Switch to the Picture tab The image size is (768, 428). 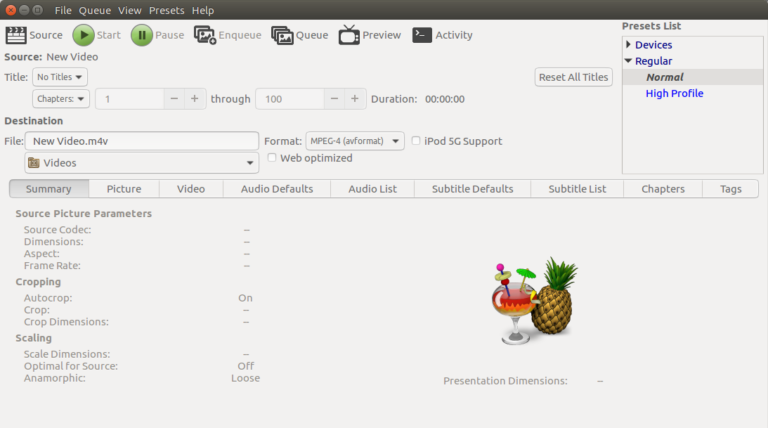click(x=124, y=189)
